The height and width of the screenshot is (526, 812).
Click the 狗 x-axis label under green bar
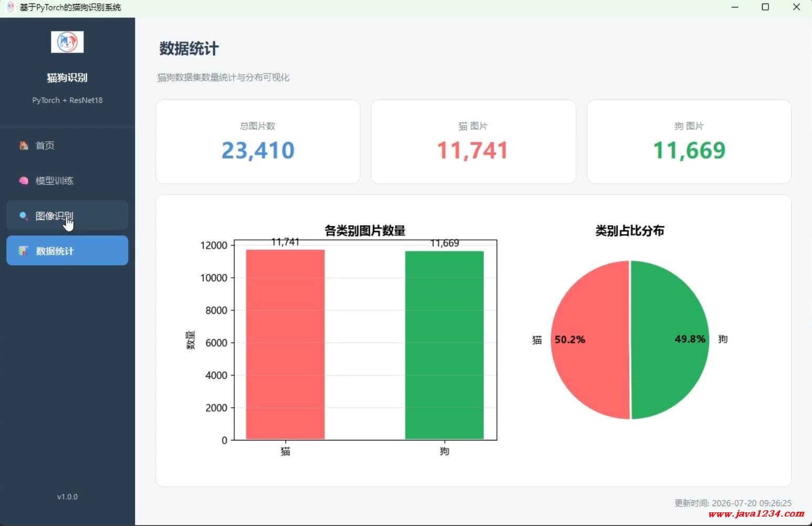point(444,451)
